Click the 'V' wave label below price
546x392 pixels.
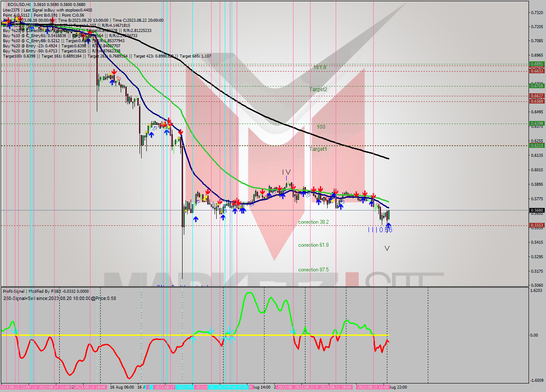pos(387,248)
